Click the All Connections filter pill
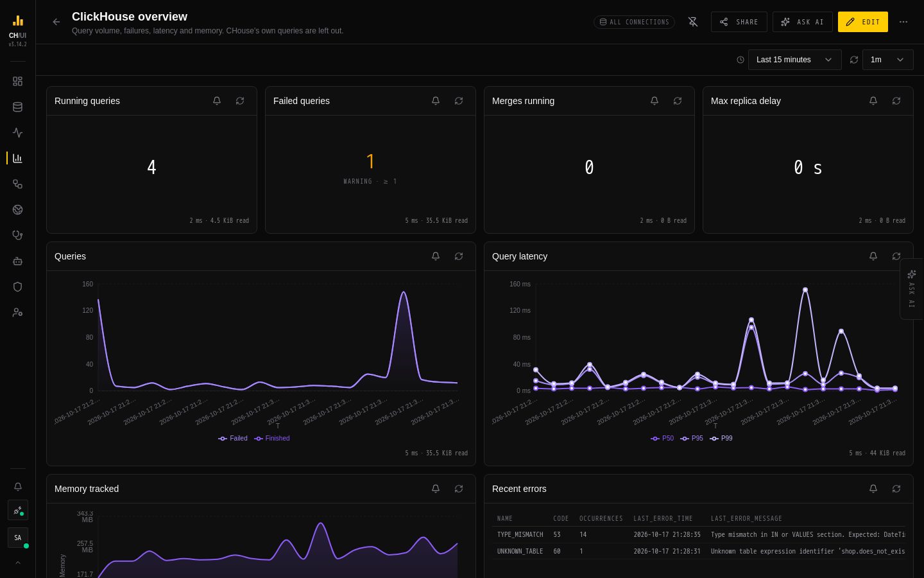 click(x=634, y=22)
